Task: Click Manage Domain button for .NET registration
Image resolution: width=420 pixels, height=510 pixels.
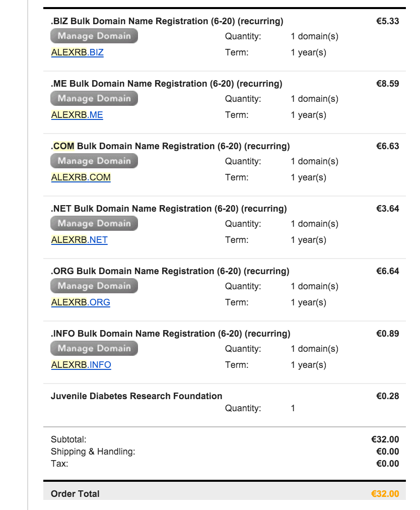Action: tap(94, 223)
